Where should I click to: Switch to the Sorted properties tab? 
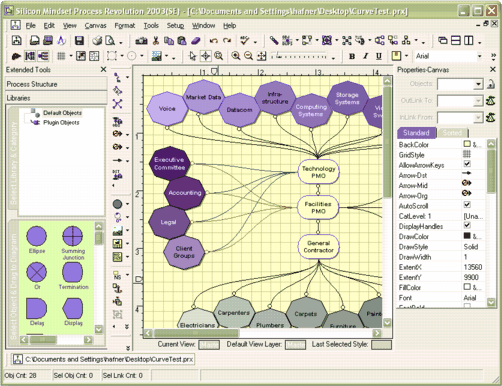coord(453,133)
